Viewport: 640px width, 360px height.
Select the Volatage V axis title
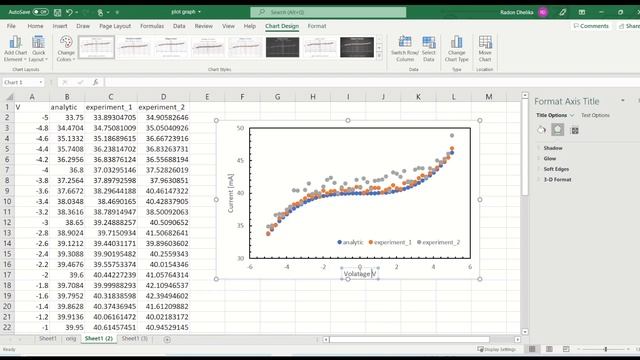(360, 274)
